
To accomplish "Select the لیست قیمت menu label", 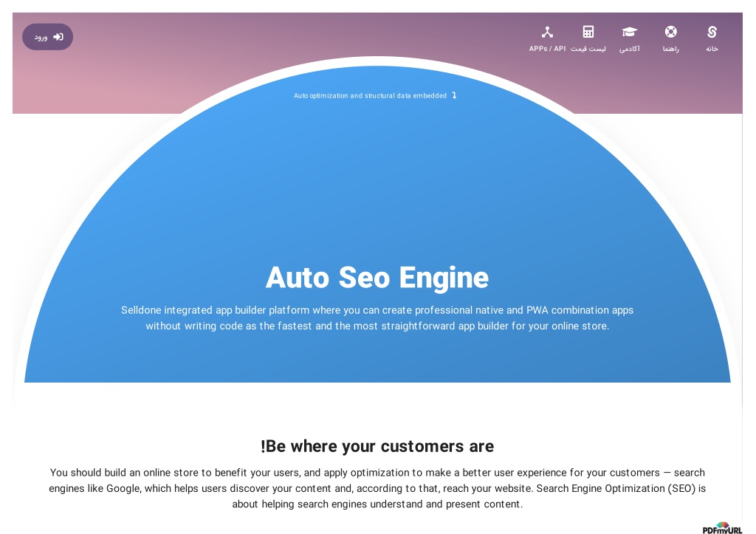I will pos(588,49).
